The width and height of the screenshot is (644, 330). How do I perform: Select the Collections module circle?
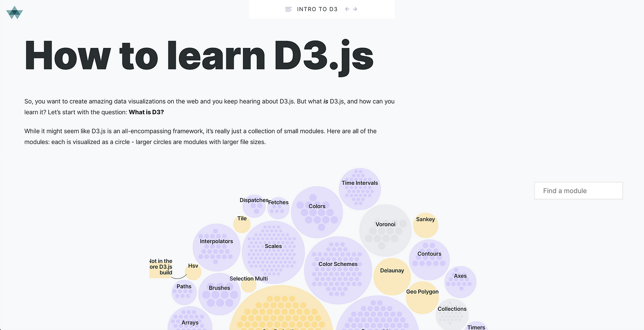point(452,314)
